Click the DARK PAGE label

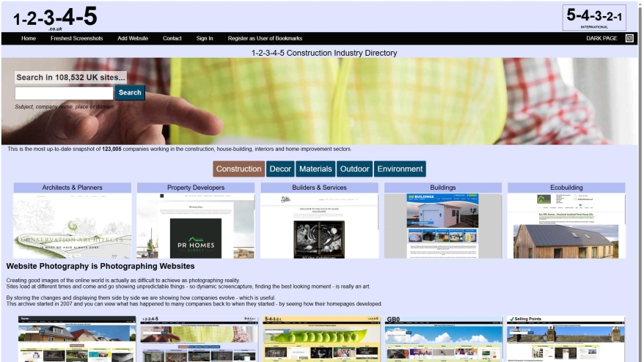601,38
